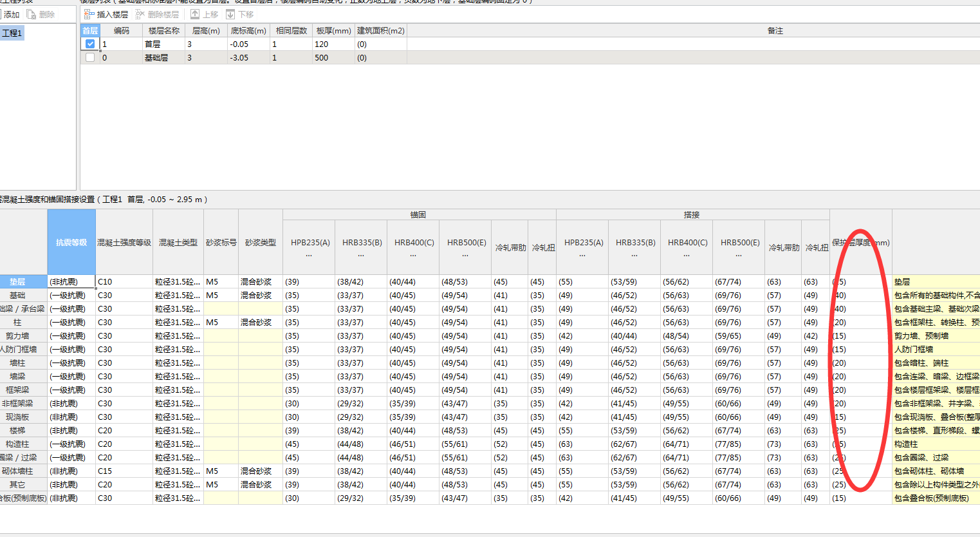The width and height of the screenshot is (980, 537).
Task: Click 抗震等级 cell in 剪力墙 row
Action: coord(71,335)
